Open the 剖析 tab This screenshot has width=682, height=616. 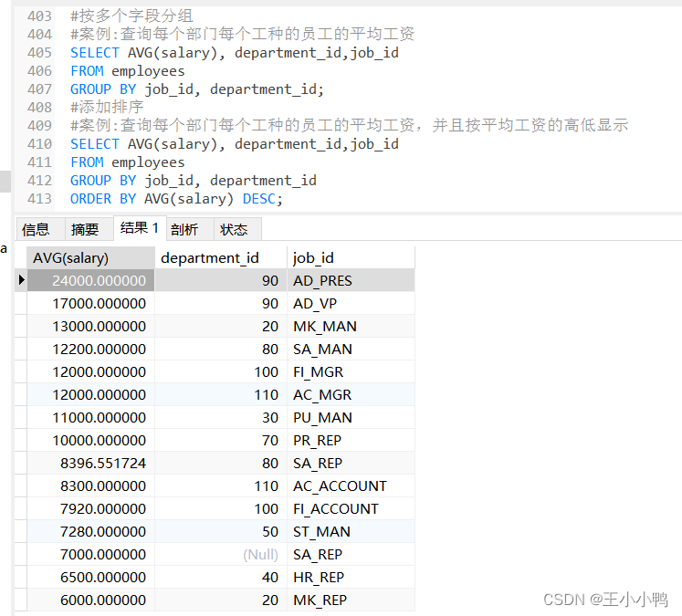(x=190, y=229)
